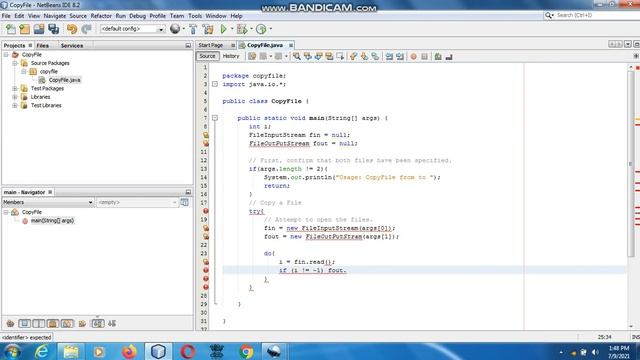Open the Debug menu
This screenshot has height=360, width=640.
click(138, 16)
